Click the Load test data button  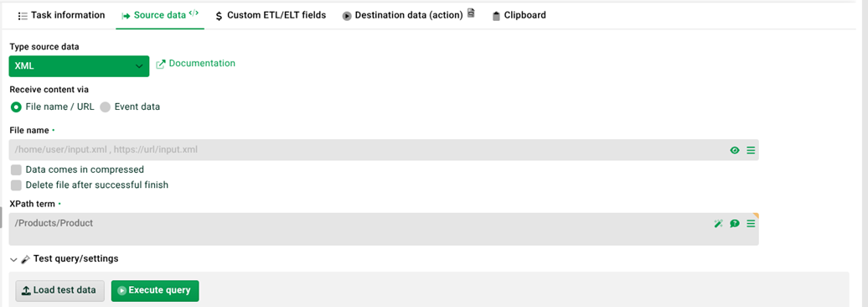(x=59, y=290)
